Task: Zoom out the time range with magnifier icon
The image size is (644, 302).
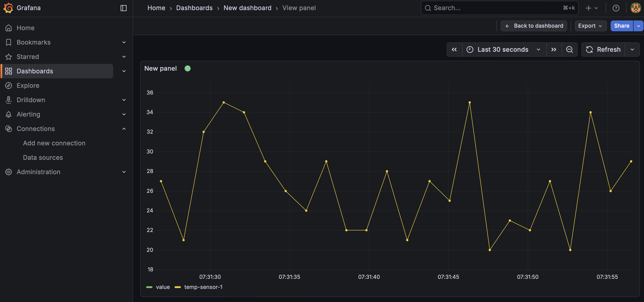Action: pos(570,49)
